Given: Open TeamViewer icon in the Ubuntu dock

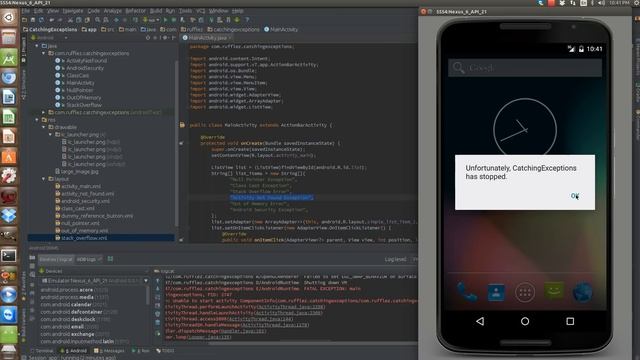Looking at the screenshot, I should (x=9, y=315).
